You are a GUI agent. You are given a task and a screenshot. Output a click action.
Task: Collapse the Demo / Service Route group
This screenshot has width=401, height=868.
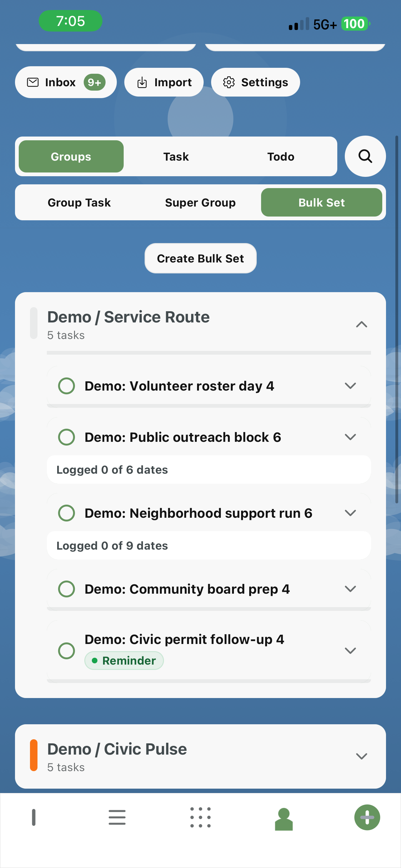361,324
